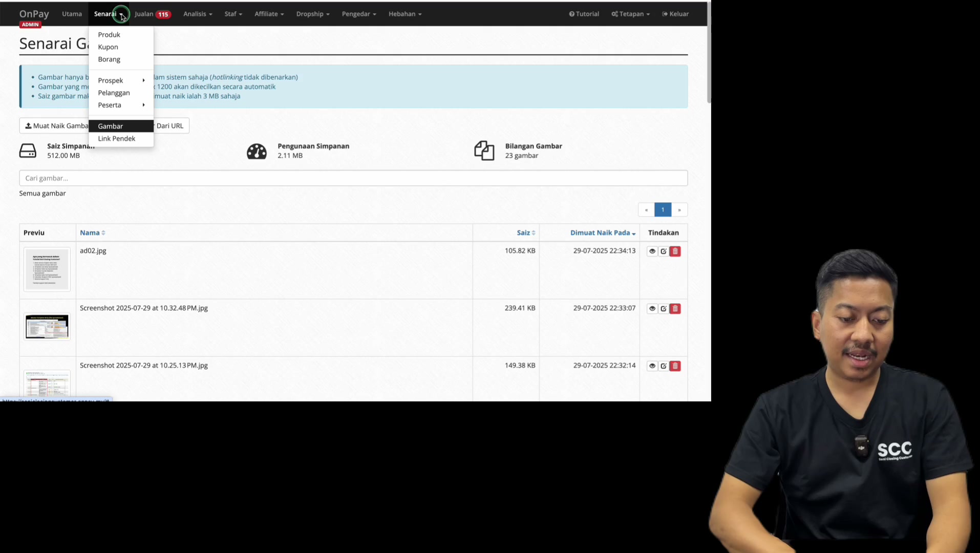The height and width of the screenshot is (553, 980).
Task: Delete Screenshot 10.25.13 PM trash icon
Action: click(x=675, y=366)
